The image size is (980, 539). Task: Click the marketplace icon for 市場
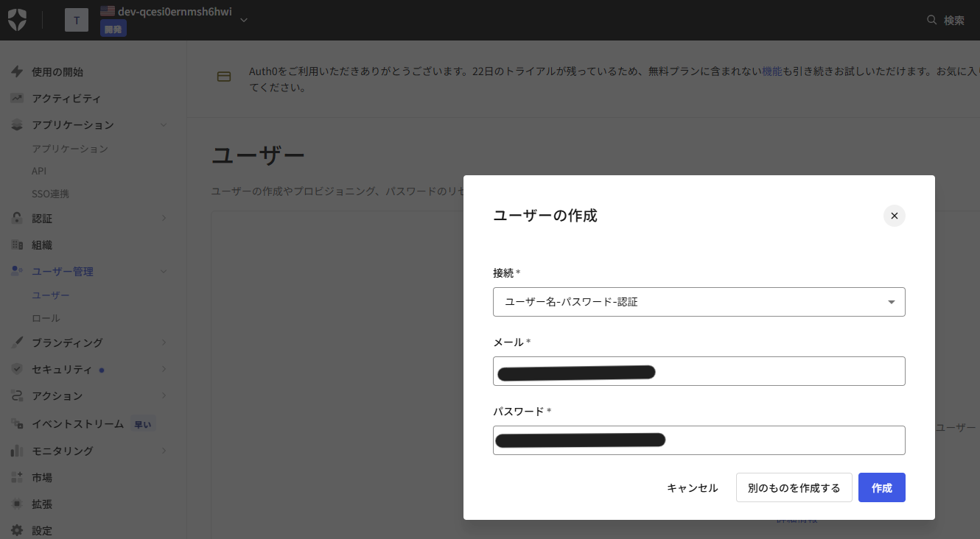pos(17,477)
